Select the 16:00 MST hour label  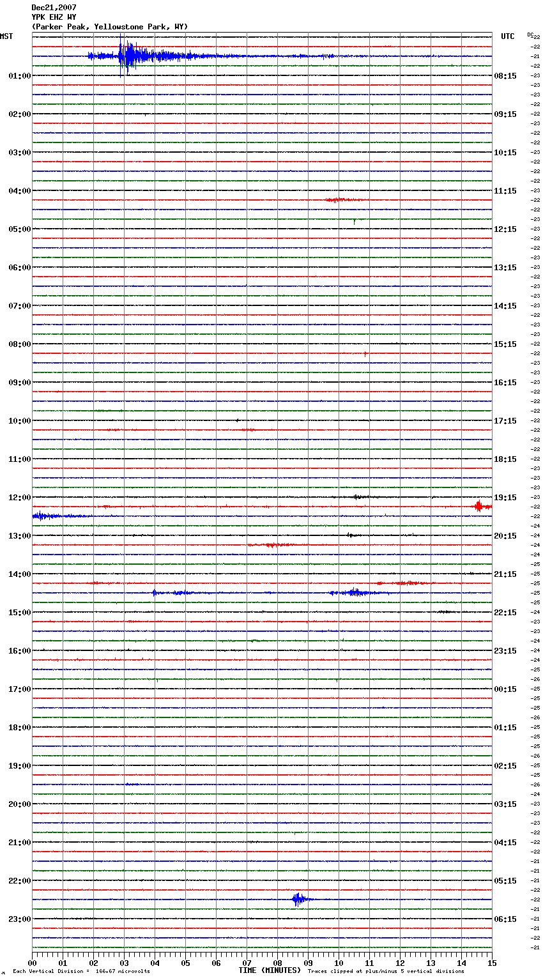20,651
